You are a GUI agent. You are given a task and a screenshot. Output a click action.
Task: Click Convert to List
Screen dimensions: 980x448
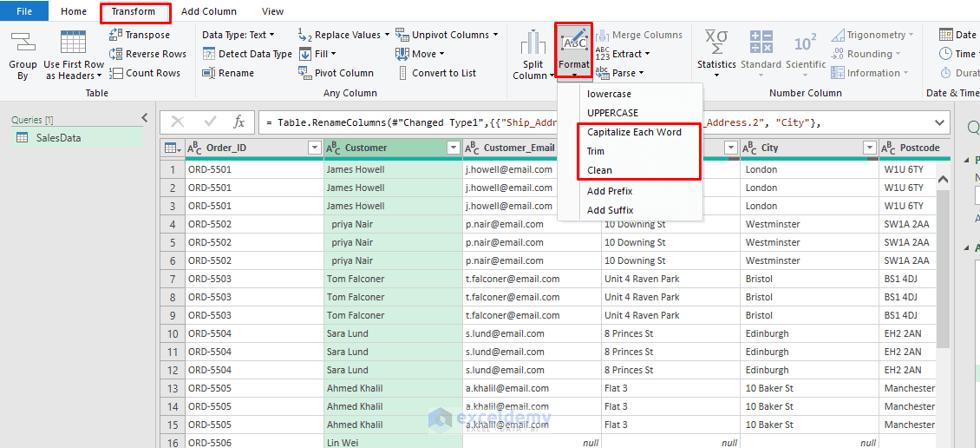(x=435, y=73)
